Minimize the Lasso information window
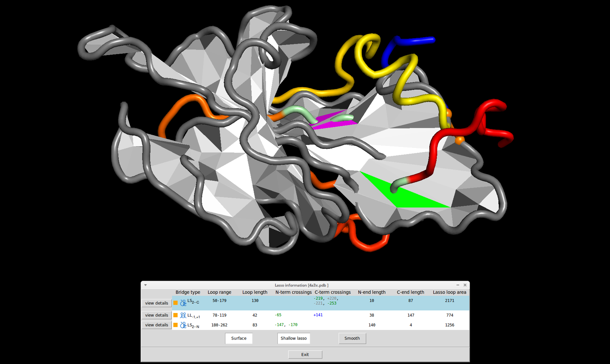This screenshot has width=610, height=364. [458, 285]
